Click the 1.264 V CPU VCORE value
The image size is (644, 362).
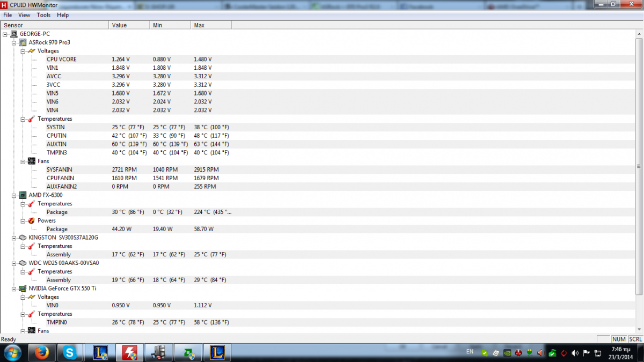(121, 60)
